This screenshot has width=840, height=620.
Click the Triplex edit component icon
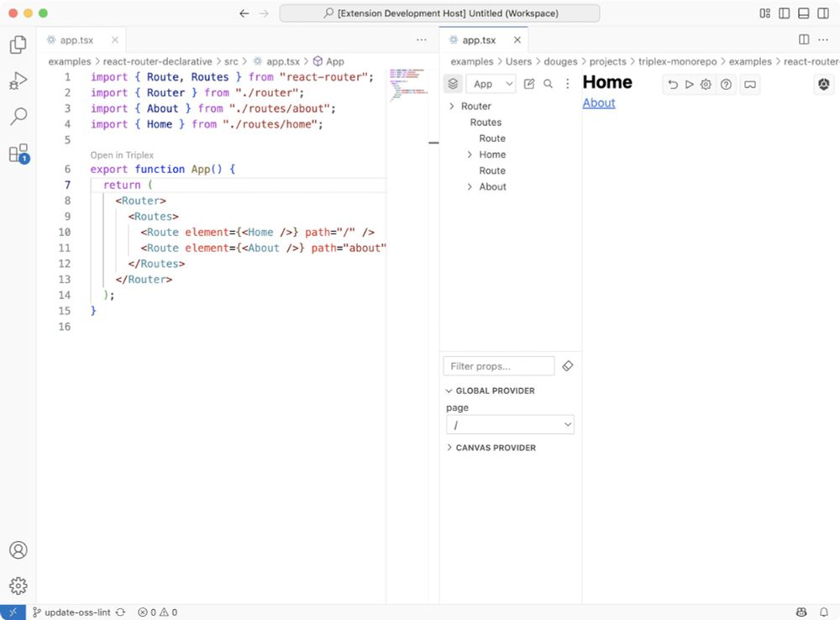coord(528,84)
